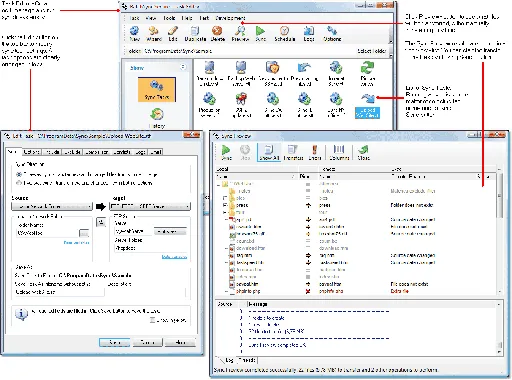
Task: Toggle Show All in Sync Preview toolbar
Action: [x=269, y=152]
